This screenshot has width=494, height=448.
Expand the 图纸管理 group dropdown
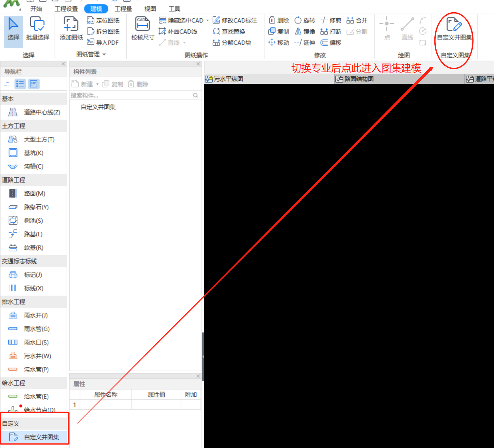(x=104, y=54)
